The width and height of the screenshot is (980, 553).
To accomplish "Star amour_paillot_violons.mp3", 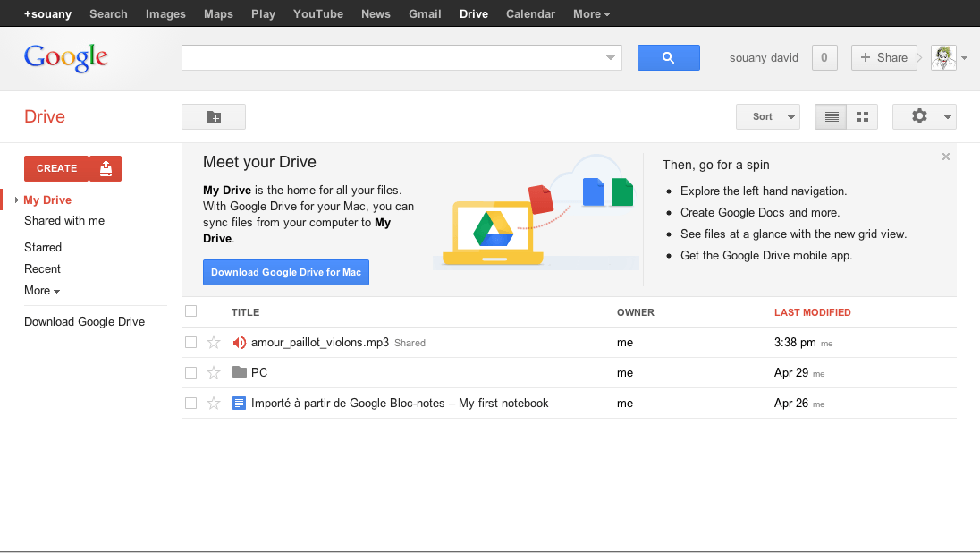I will point(214,342).
